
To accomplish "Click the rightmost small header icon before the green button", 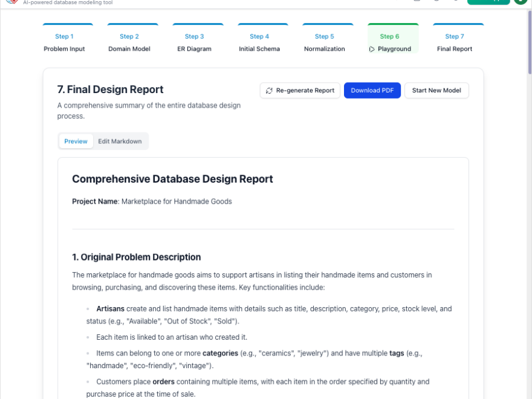I will (456, 2).
